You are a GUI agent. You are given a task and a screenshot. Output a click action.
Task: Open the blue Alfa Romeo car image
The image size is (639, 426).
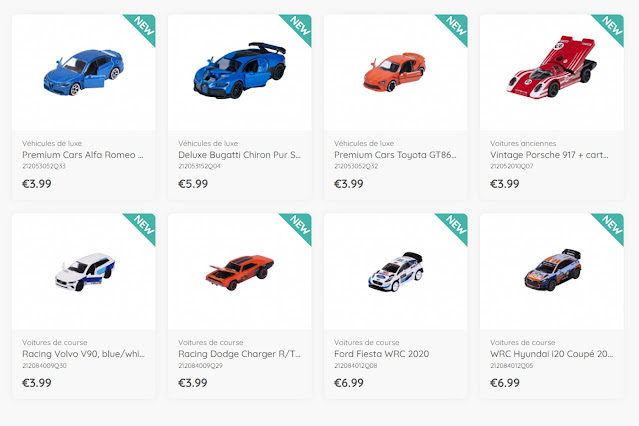click(84, 72)
